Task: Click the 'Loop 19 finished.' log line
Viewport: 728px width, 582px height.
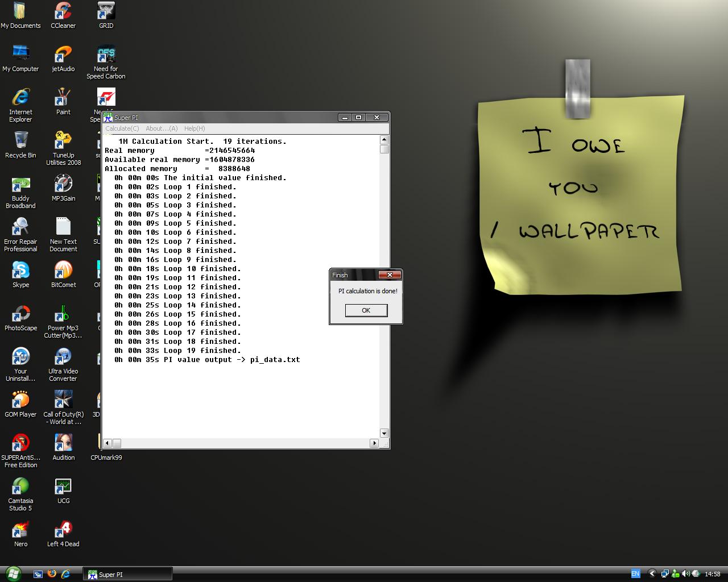Action: [177, 351]
